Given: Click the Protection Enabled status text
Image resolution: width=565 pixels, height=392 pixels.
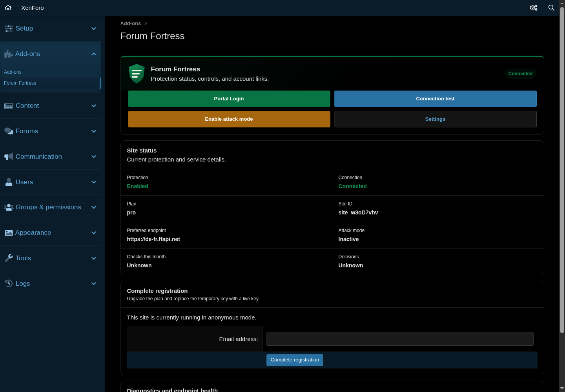Looking at the screenshot, I should tap(138, 186).
